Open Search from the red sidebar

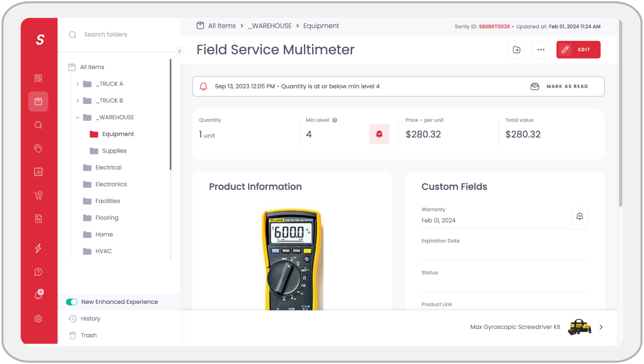tap(38, 124)
